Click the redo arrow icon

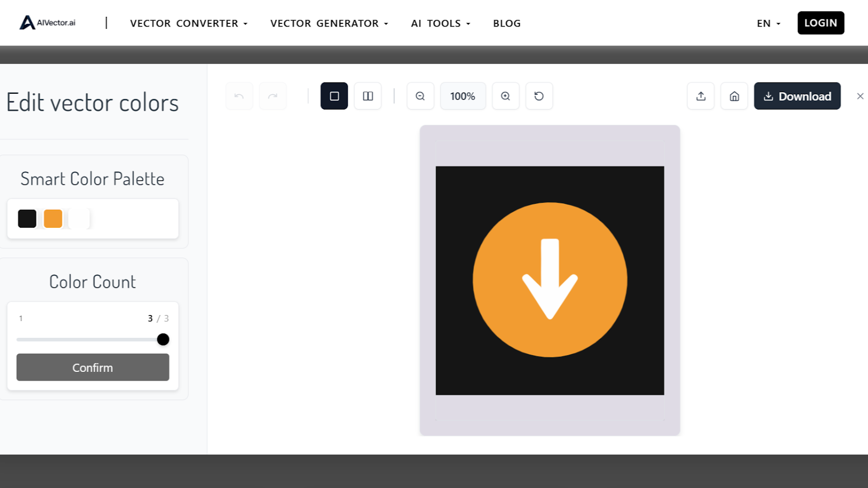point(273,96)
